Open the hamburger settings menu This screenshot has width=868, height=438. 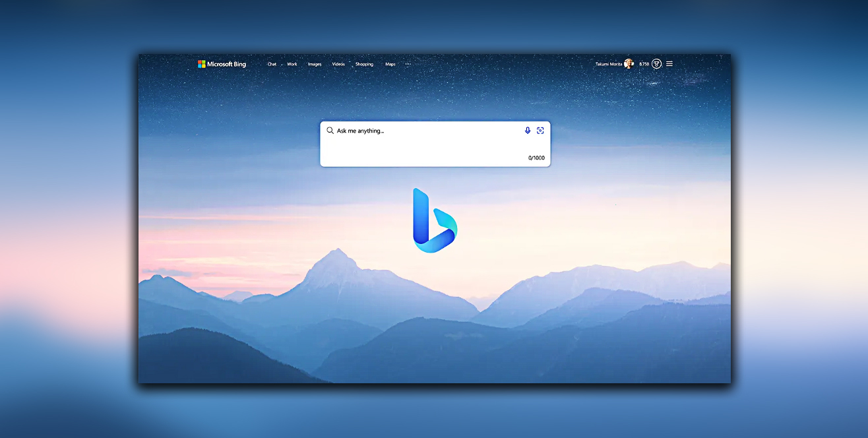point(669,64)
